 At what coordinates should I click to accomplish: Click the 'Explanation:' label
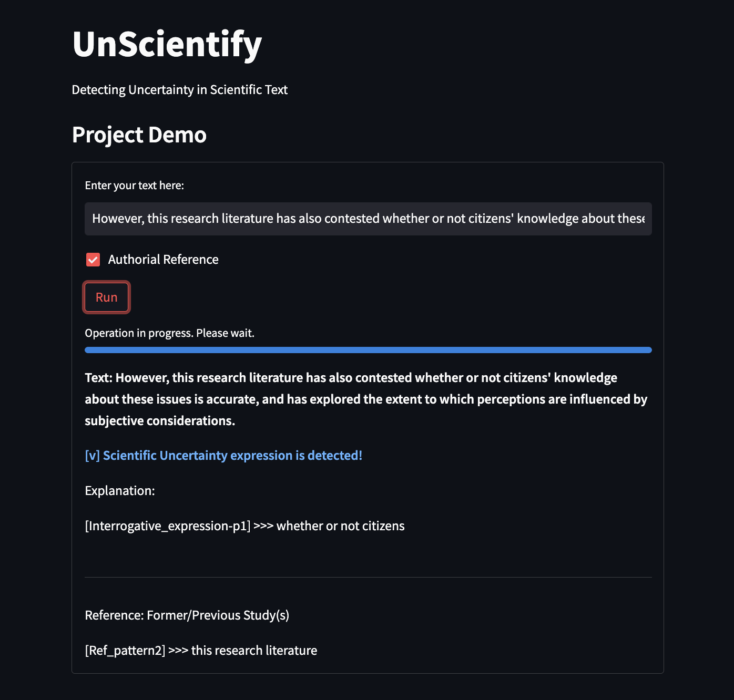120,491
